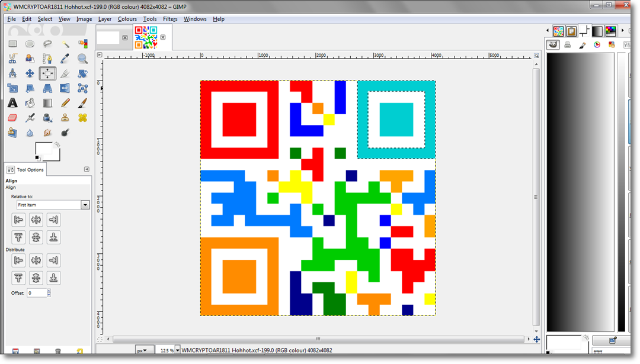
Task: Select the Measure compass tool
Action: click(x=12, y=73)
